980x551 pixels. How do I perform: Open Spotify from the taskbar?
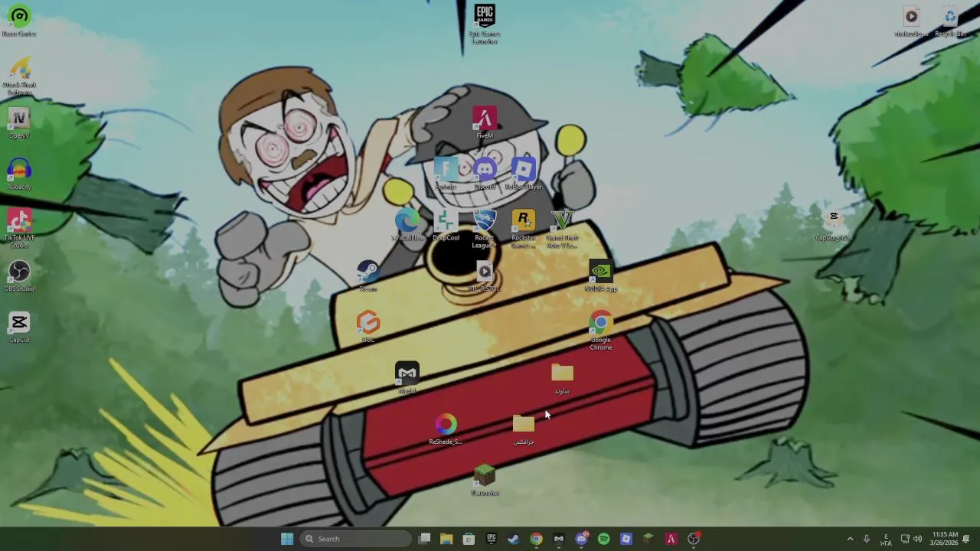pyautogui.click(x=603, y=539)
